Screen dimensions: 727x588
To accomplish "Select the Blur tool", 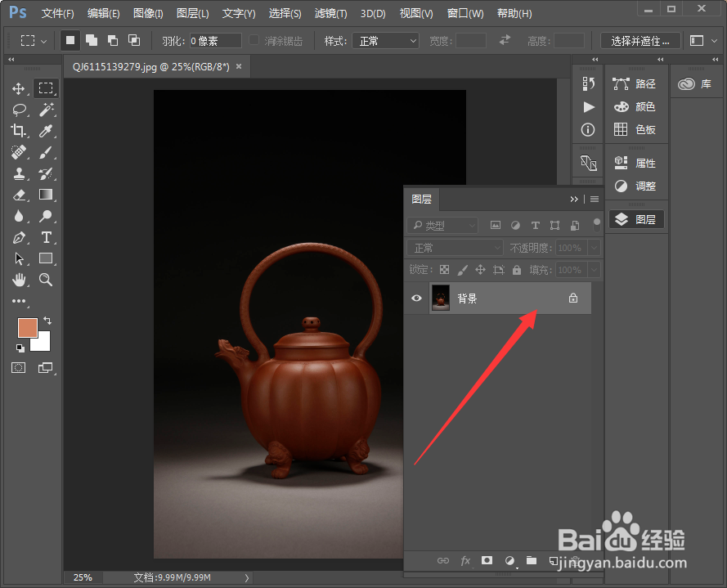I will coord(19,216).
